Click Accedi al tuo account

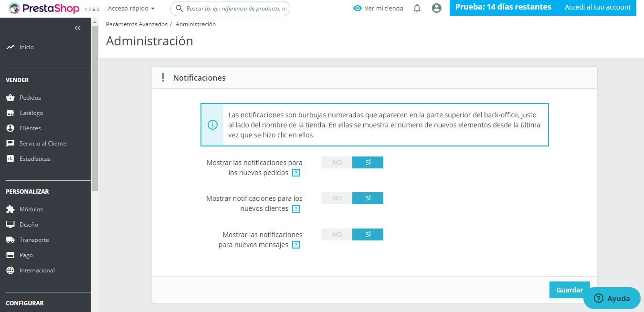pos(597,7)
